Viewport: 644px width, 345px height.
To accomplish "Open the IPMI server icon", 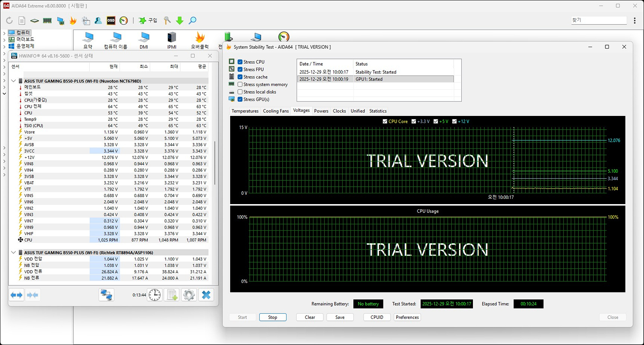I will pyautogui.click(x=172, y=41).
